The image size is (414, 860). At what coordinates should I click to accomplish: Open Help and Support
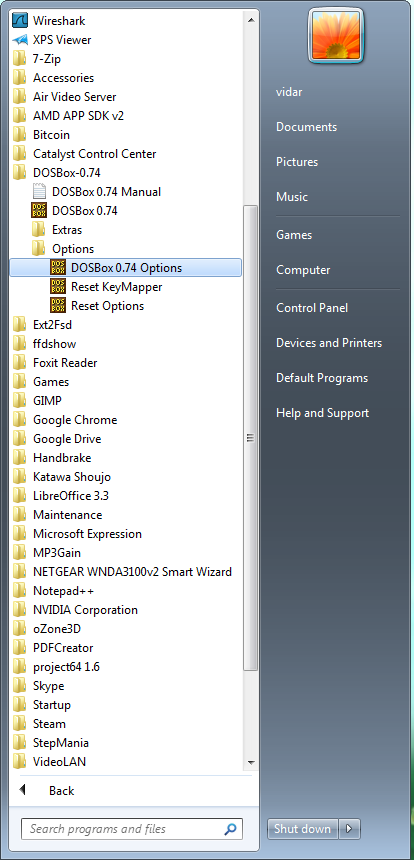(x=322, y=413)
